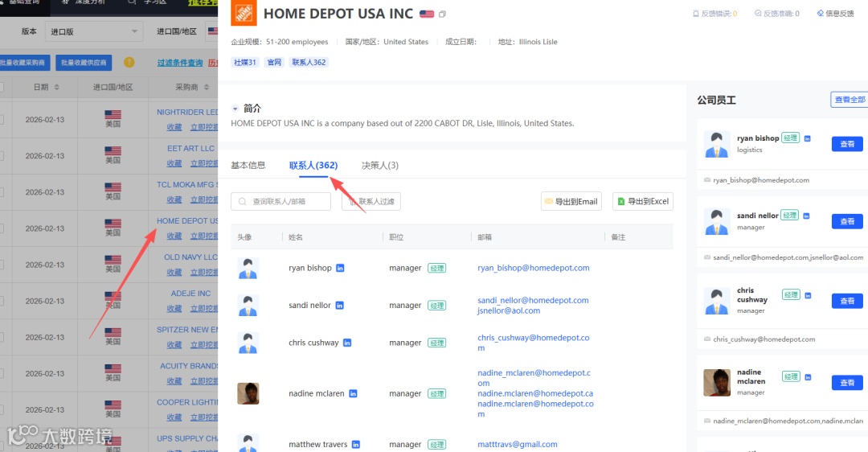Switch to the 联系人(362) tab
Image resolution: width=868 pixels, height=452 pixels.
pyautogui.click(x=313, y=165)
